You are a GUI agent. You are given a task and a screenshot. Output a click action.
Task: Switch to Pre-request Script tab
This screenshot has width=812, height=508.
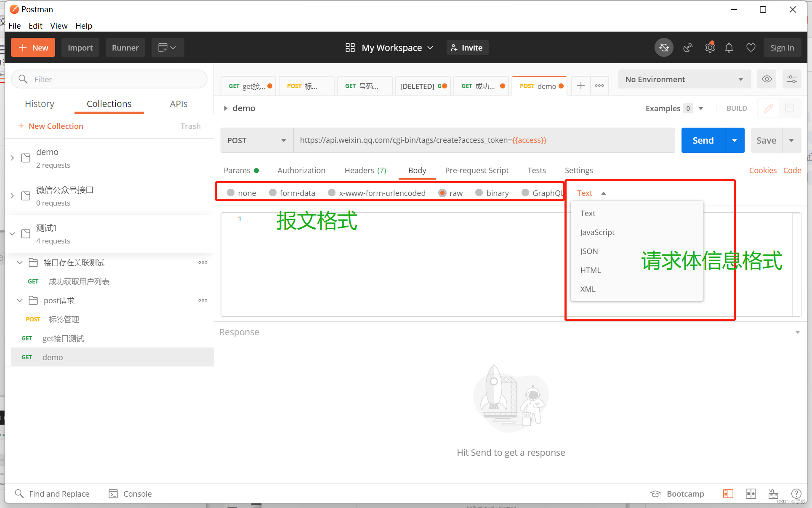coord(477,170)
